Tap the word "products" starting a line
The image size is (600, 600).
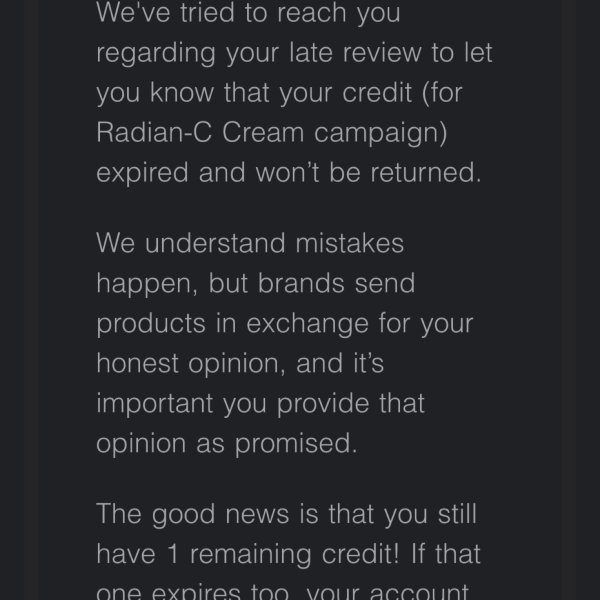tap(151, 324)
